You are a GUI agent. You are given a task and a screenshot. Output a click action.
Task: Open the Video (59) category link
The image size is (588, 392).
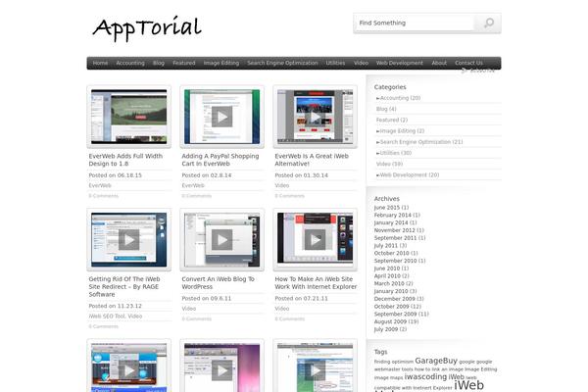(x=389, y=164)
